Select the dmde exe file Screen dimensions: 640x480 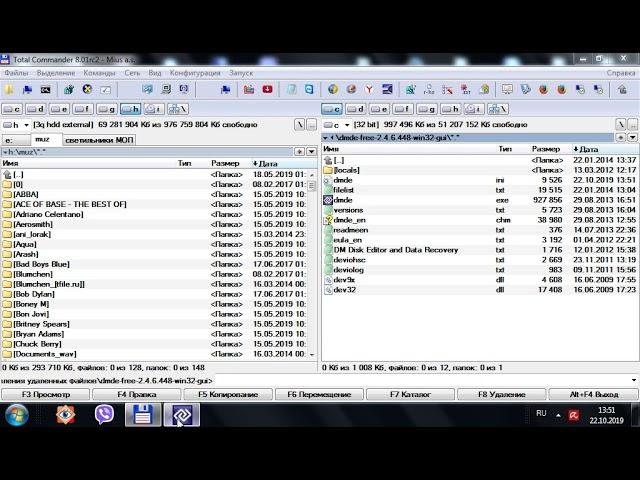[480, 200]
